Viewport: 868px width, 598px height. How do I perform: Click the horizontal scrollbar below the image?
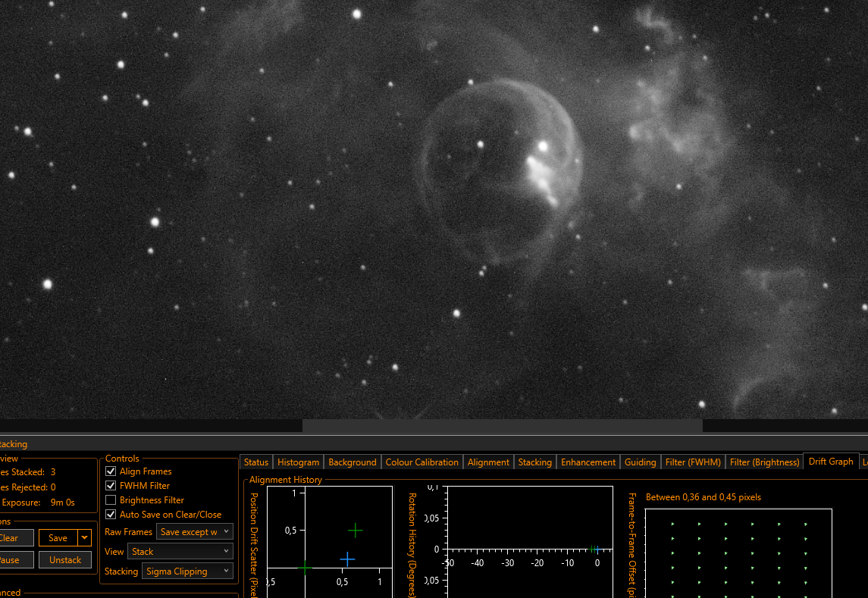pos(502,426)
